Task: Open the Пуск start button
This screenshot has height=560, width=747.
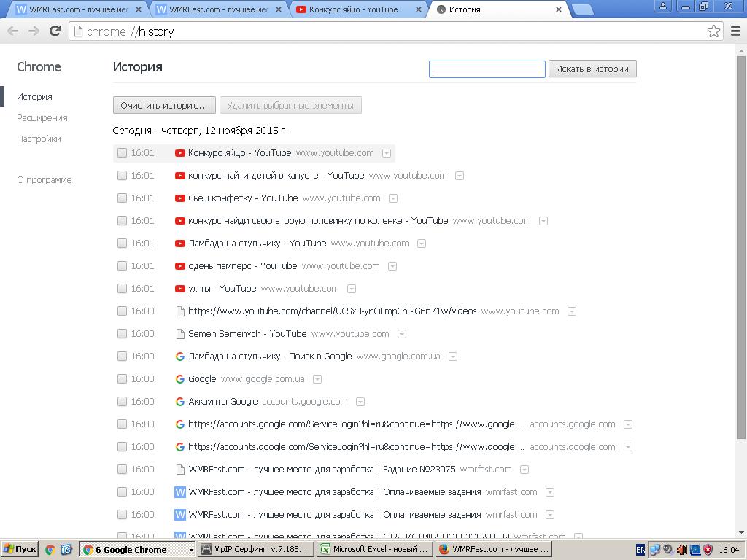Action: click(x=20, y=550)
